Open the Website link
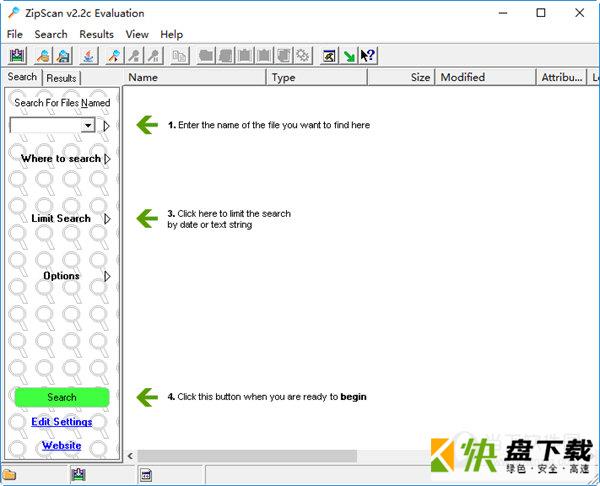 [62, 445]
